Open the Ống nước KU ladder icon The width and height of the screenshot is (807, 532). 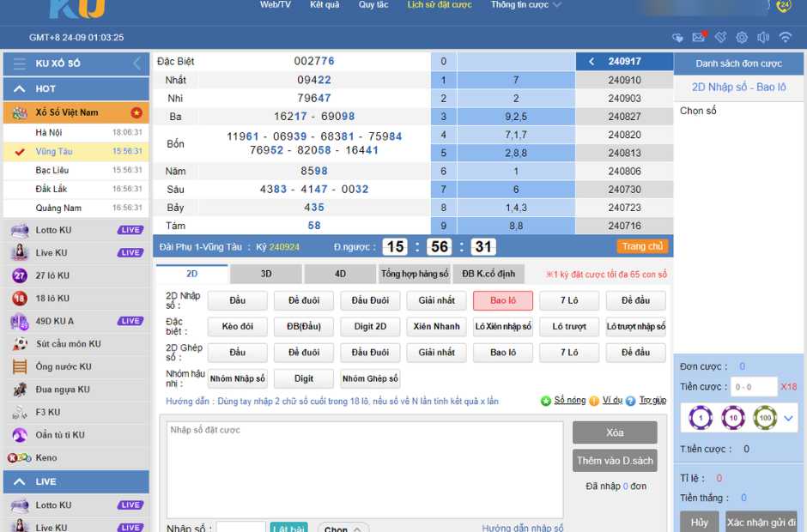(20, 367)
